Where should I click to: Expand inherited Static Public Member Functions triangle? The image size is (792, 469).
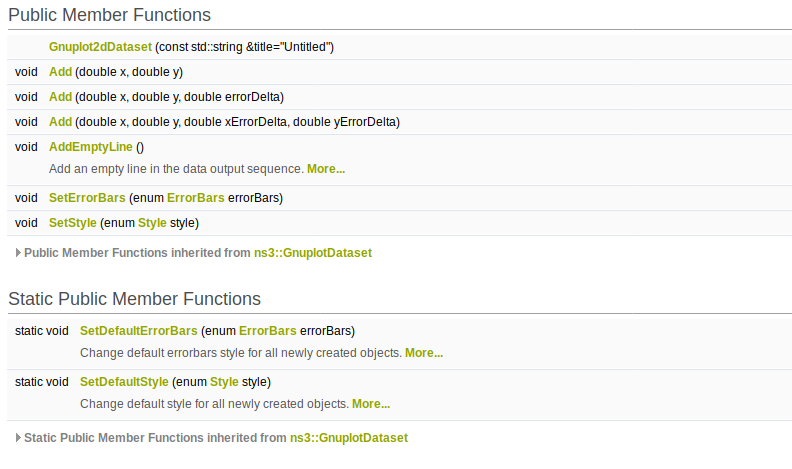tap(19, 438)
